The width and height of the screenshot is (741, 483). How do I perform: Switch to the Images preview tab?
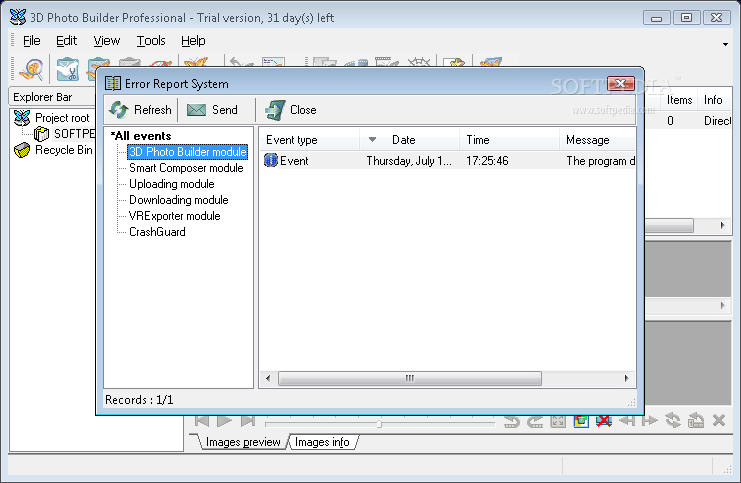243,442
